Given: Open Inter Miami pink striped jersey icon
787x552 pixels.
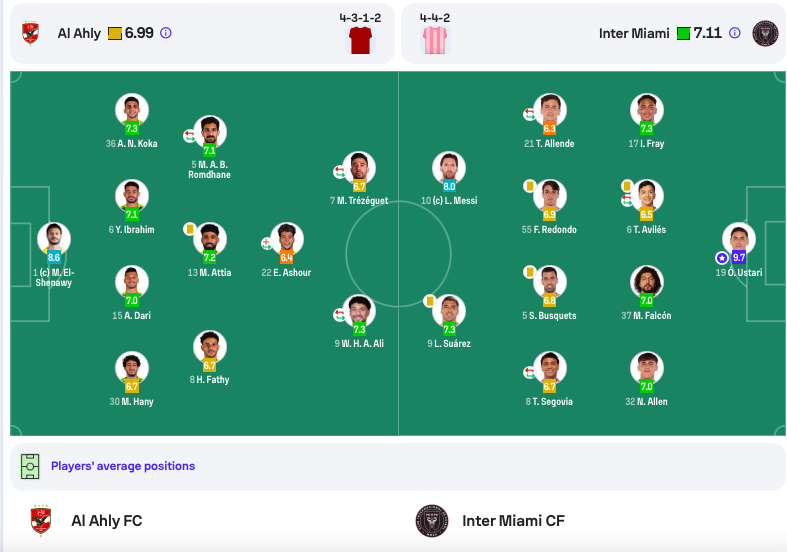Looking at the screenshot, I should tap(435, 41).
